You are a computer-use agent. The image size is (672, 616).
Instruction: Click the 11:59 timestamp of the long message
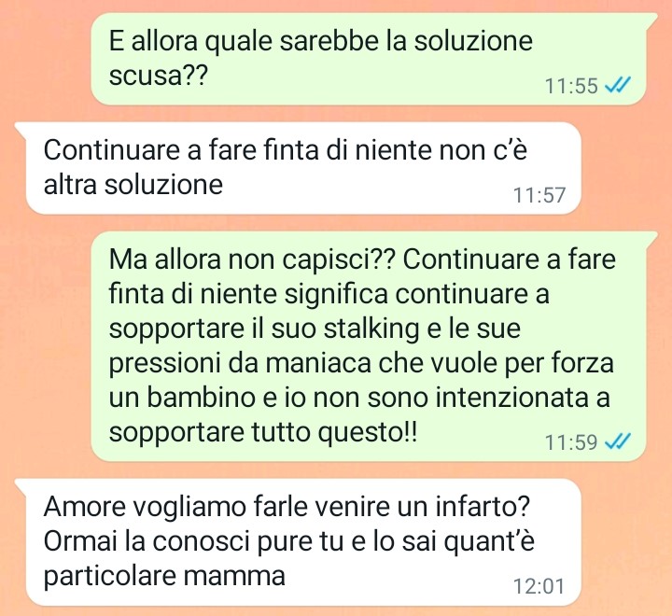pyautogui.click(x=571, y=442)
